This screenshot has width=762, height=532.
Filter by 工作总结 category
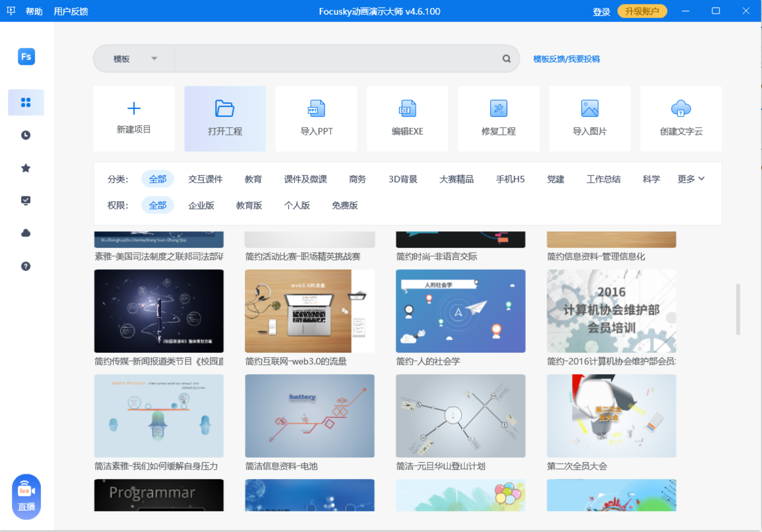[603, 179]
